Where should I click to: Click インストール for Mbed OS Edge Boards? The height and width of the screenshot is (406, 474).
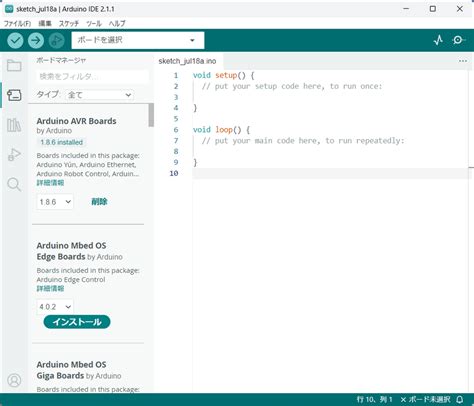click(77, 322)
